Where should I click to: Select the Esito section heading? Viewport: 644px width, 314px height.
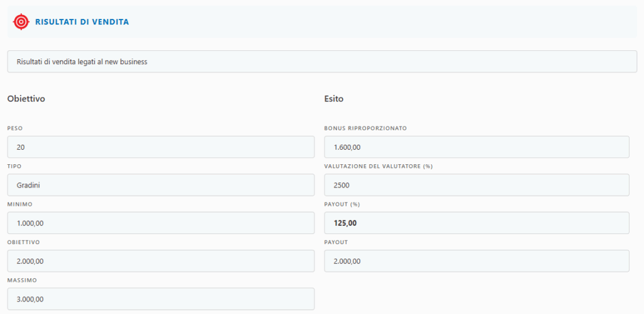tap(333, 99)
